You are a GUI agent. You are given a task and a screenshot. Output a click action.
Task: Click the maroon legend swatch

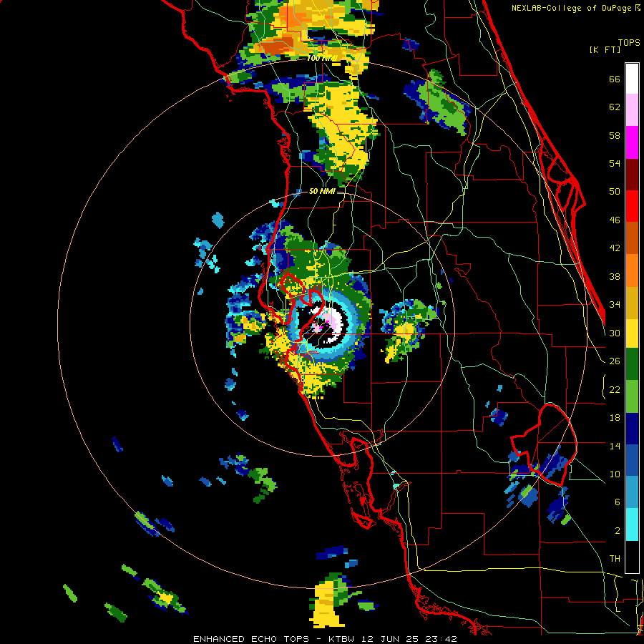tap(632, 174)
